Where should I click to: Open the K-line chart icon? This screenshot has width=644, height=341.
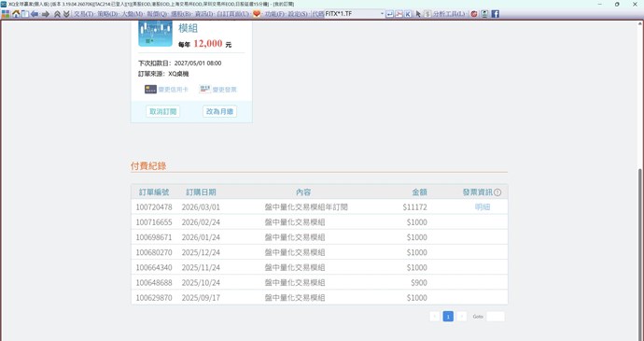coord(408,14)
